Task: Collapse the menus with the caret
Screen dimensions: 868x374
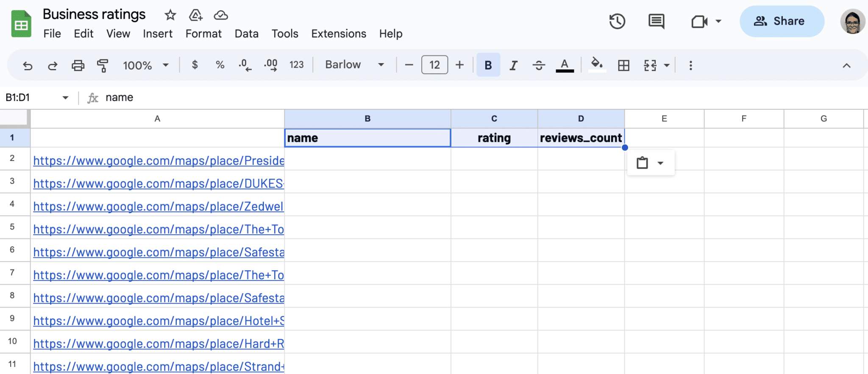Action: tap(846, 65)
